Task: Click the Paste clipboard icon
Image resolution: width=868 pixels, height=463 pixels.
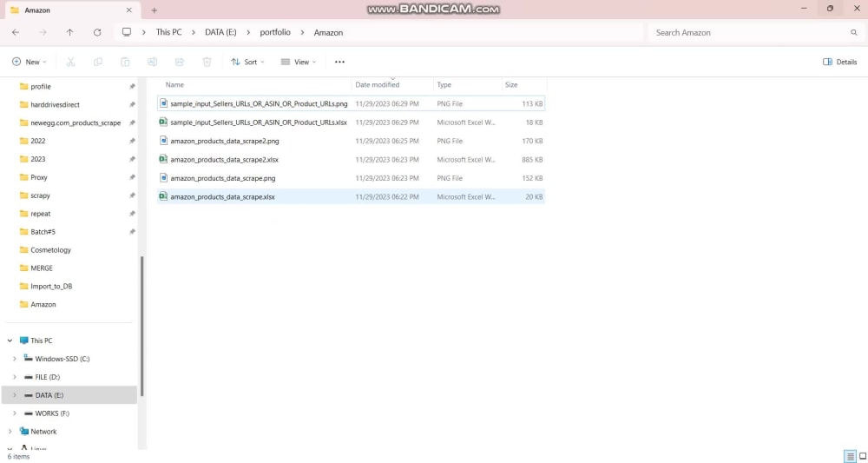Action: pyautogui.click(x=125, y=62)
